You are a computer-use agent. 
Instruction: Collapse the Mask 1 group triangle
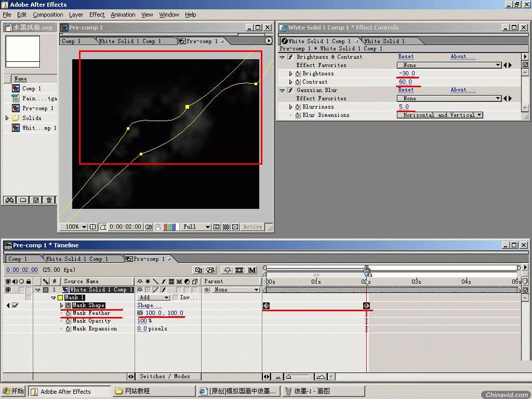(53, 298)
